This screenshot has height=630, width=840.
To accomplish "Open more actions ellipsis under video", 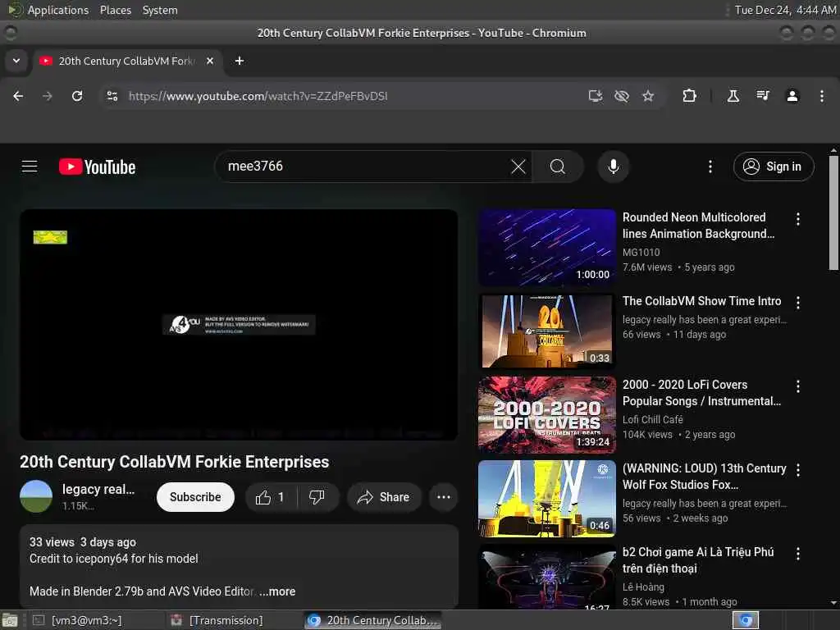I will 444,497.
